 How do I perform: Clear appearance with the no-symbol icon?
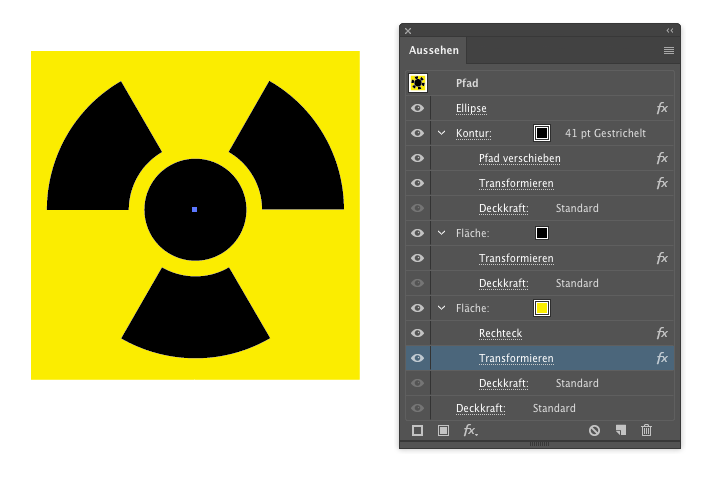[x=594, y=431]
